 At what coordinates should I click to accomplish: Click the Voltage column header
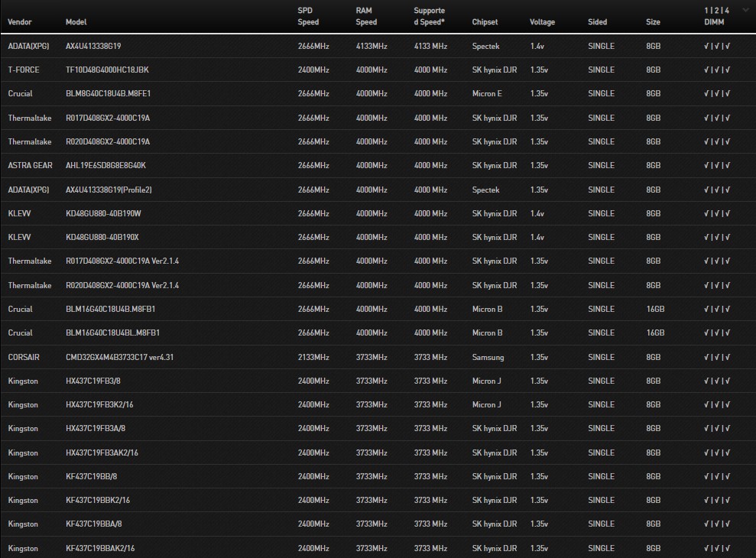(x=543, y=22)
